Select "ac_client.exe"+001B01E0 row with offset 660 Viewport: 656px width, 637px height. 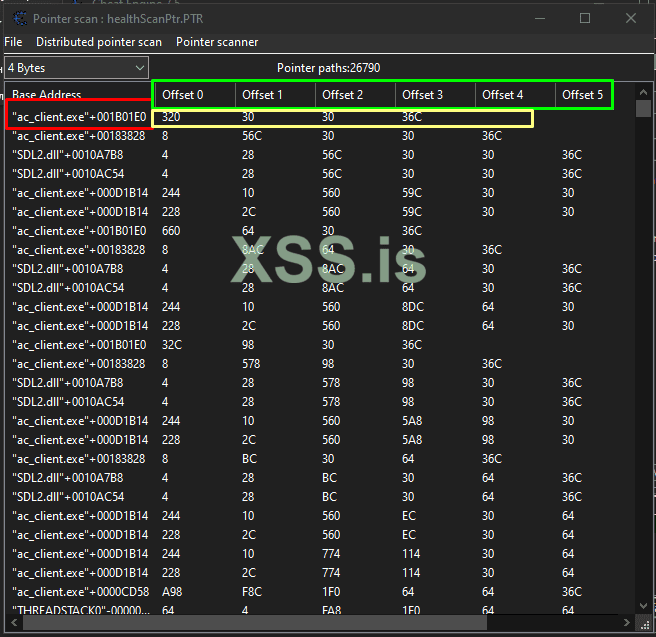[320, 231]
